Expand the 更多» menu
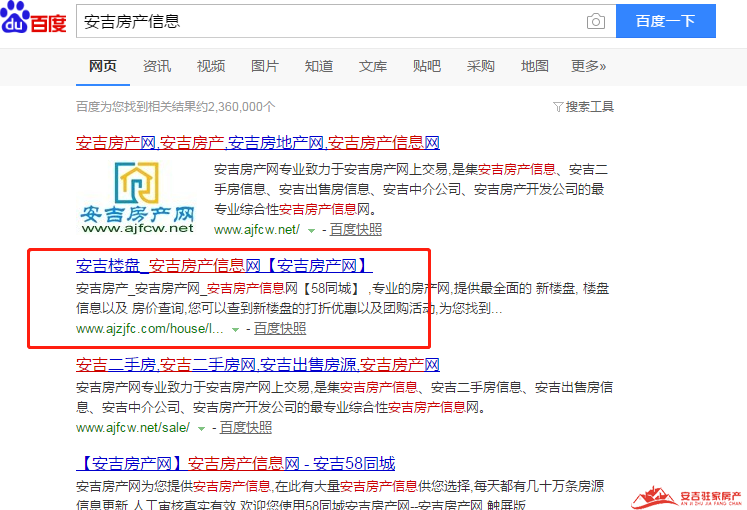The image size is (747, 510). 589,66
